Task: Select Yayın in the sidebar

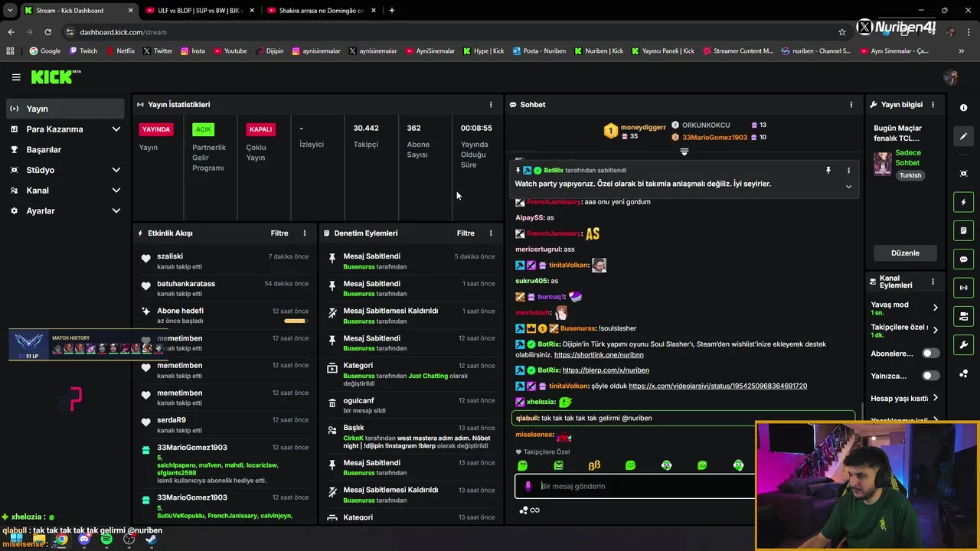Action: click(65, 109)
